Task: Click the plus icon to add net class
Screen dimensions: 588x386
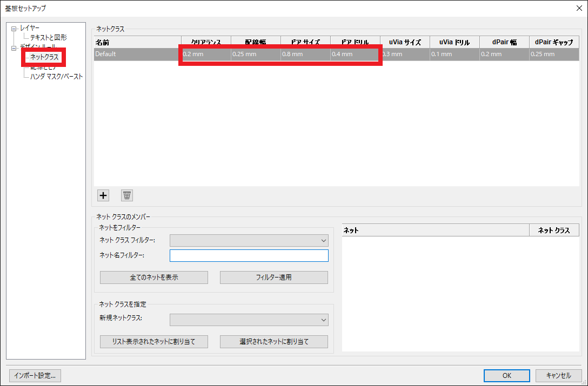Action: point(103,195)
